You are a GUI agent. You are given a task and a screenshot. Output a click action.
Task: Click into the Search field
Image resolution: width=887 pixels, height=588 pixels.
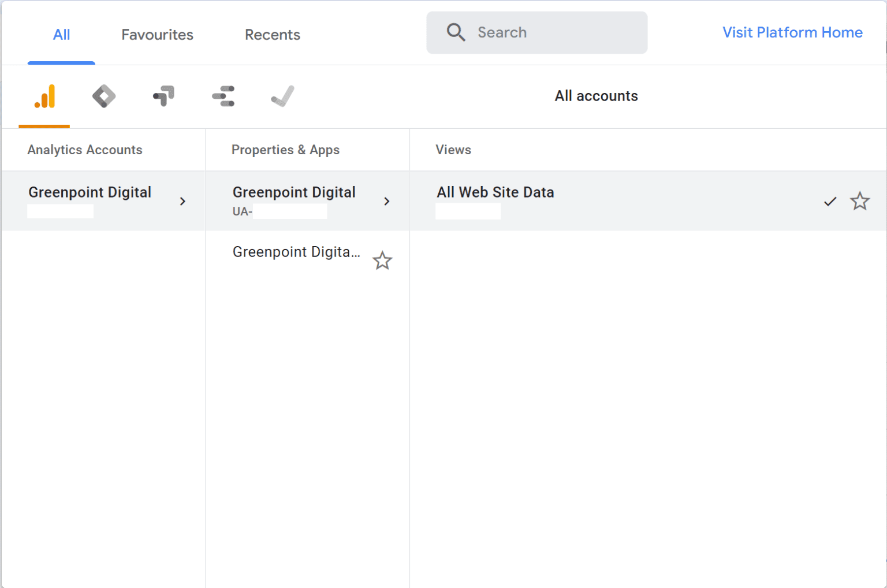(x=537, y=32)
